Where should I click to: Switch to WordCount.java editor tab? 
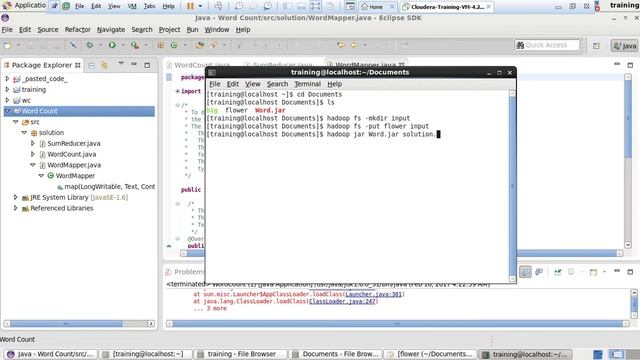click(x=202, y=65)
